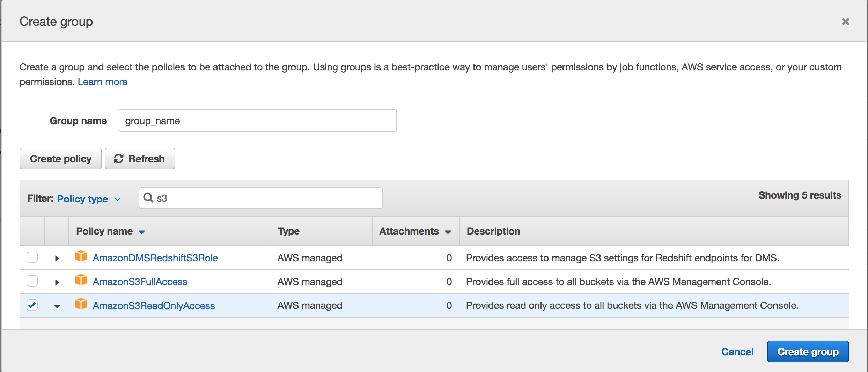Click the 'Showing 5 results' text
This screenshot has width=868, height=372.
point(800,195)
